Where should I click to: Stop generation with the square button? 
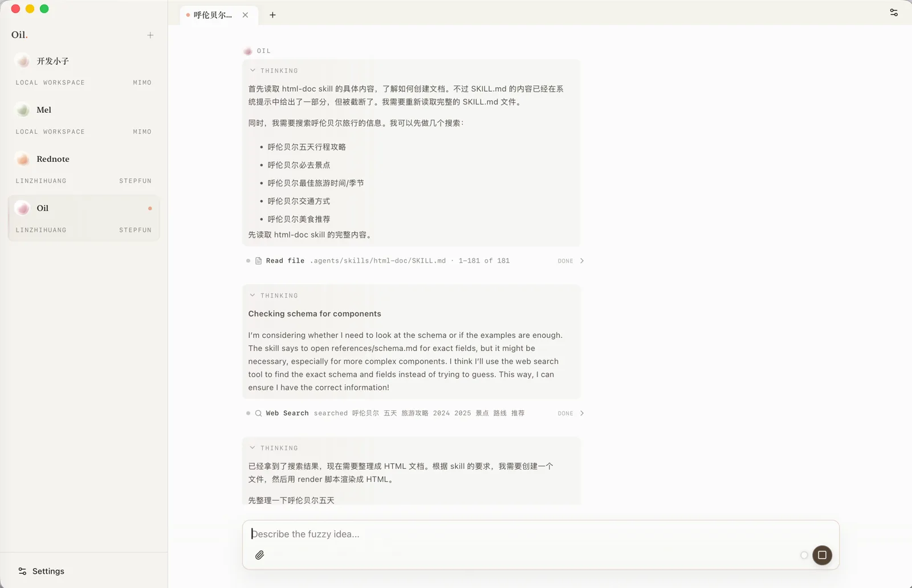tap(822, 555)
